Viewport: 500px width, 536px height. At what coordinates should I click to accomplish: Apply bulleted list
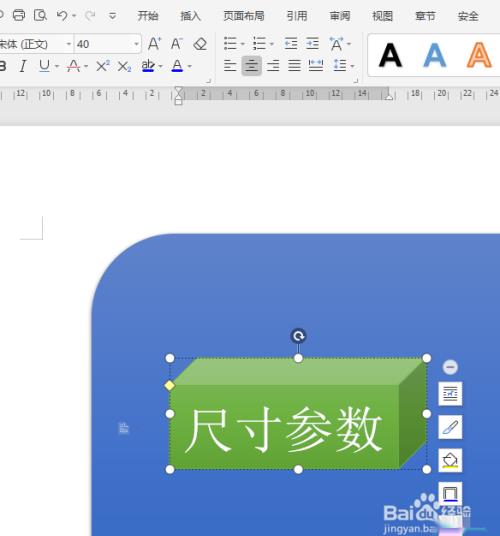pos(230,44)
